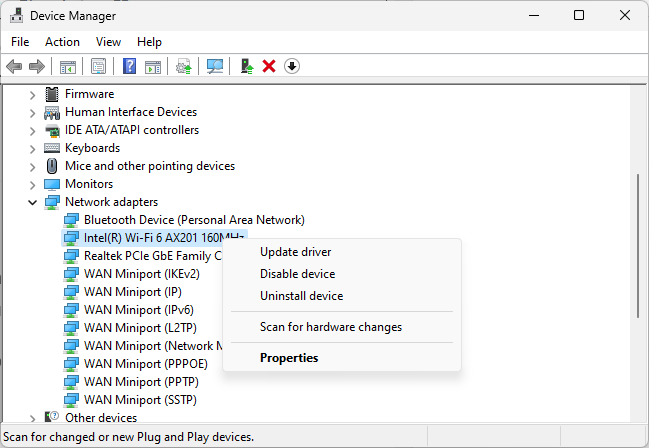The width and height of the screenshot is (649, 448).
Task: Click the red X uninstall device icon
Action: (268, 66)
